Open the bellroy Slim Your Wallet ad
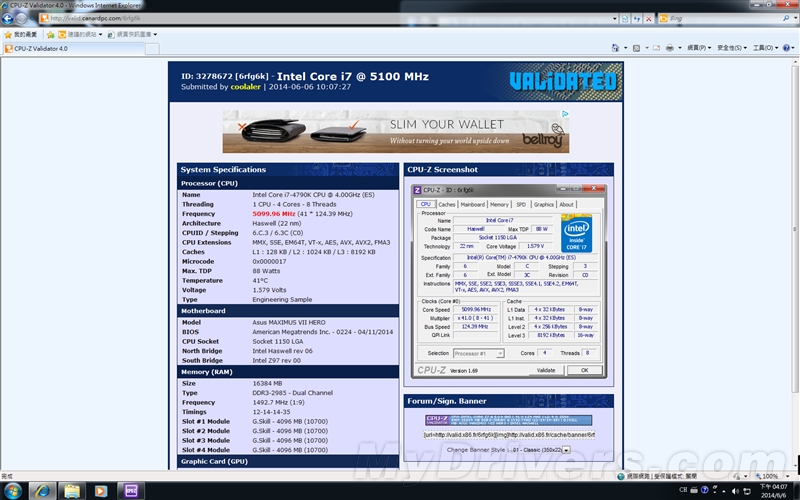Image resolution: width=800 pixels, height=500 pixels. click(x=395, y=132)
